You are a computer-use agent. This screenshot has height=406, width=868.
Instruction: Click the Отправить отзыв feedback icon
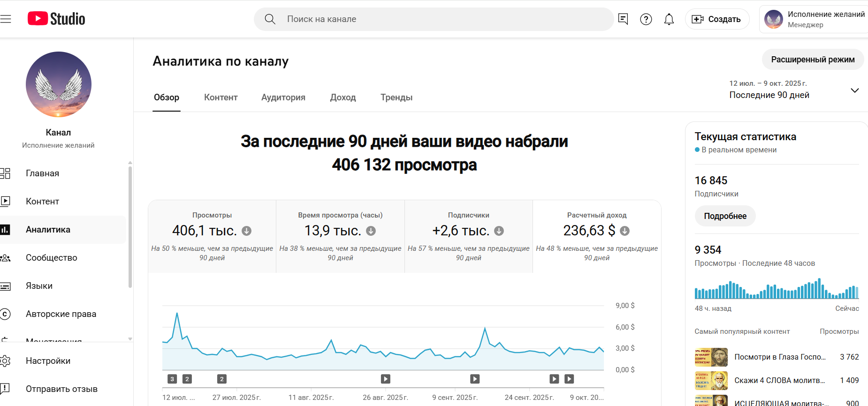pos(5,389)
